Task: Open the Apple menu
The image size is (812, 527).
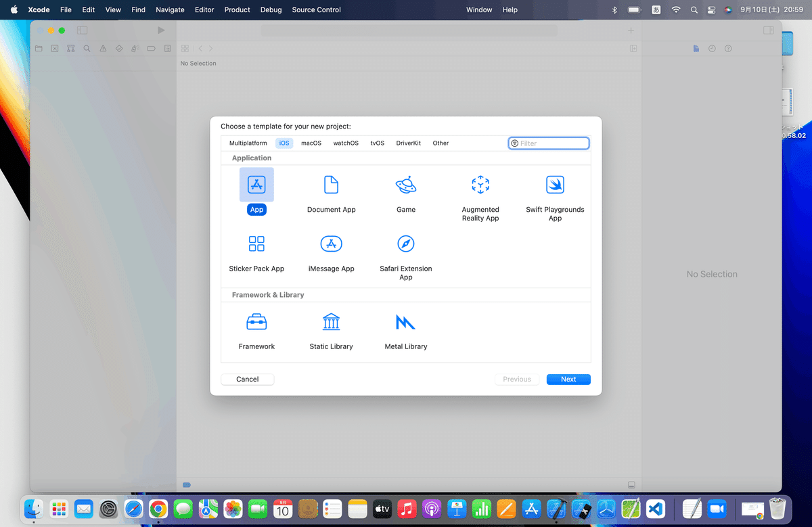Action: coord(14,9)
